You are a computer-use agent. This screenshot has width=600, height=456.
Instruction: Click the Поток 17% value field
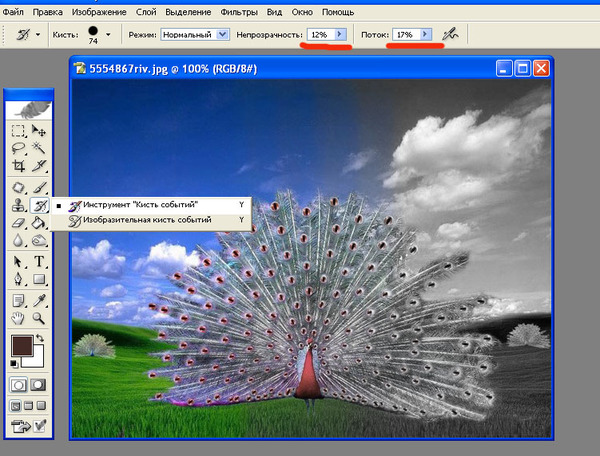[x=406, y=35]
